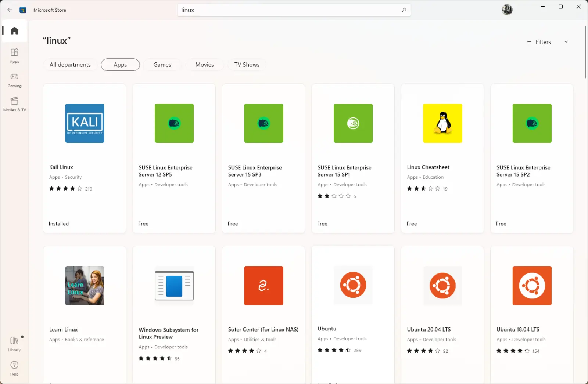Open the Gaming section in sidebar
Image resolution: width=588 pixels, height=384 pixels.
coord(14,80)
